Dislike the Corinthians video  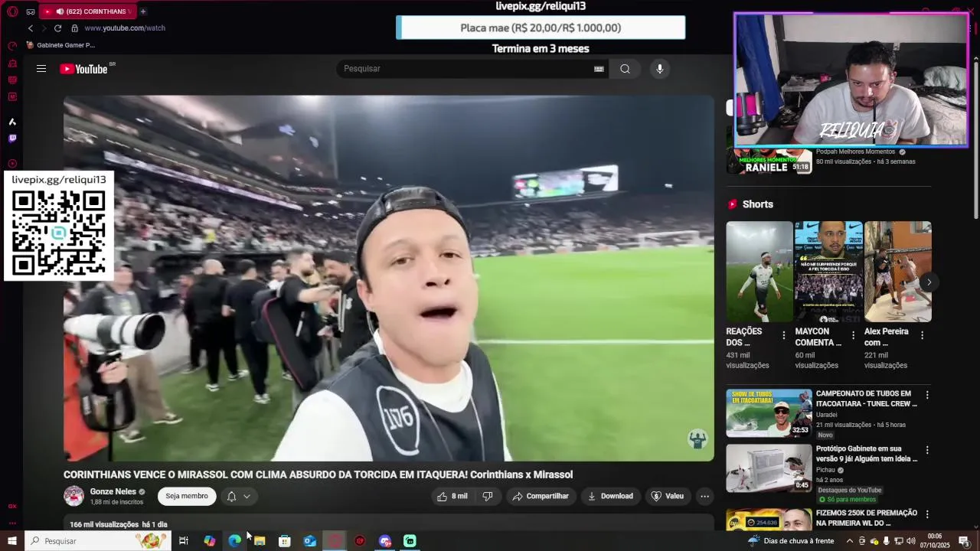(488, 497)
